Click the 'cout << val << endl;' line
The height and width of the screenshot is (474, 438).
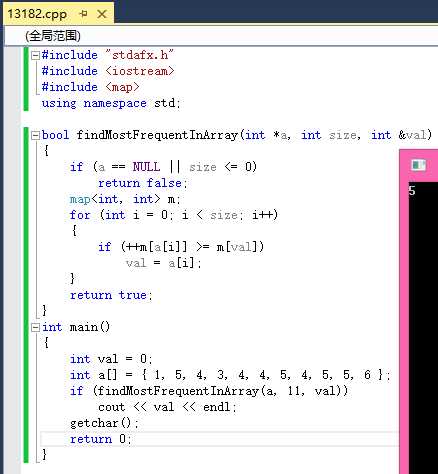167,407
